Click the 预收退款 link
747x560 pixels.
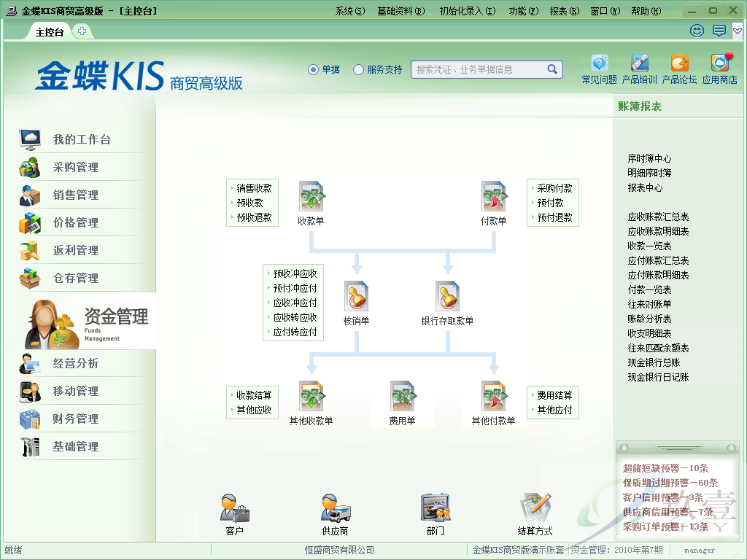point(254,217)
